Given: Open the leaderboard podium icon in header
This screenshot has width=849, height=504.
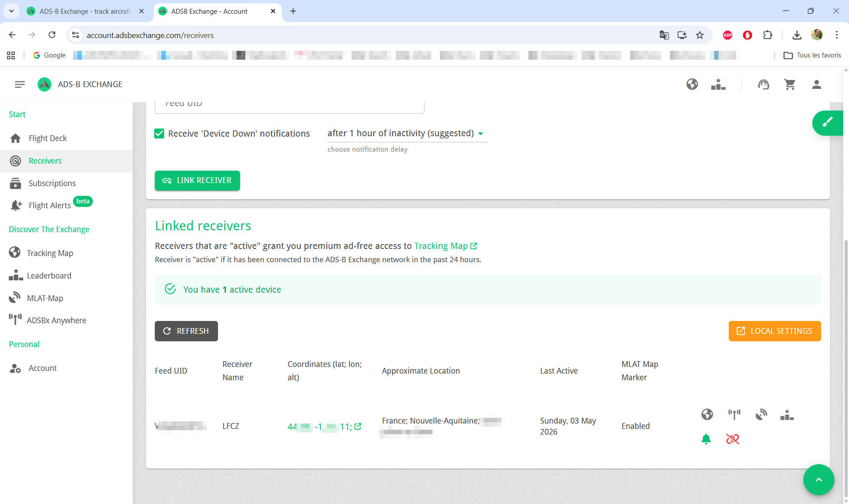Looking at the screenshot, I should [x=718, y=84].
